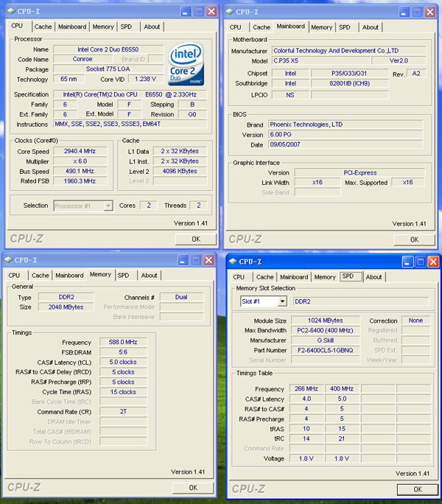442x504 pixels.
Task: Close the CPU tab window
Action: (x=211, y=12)
